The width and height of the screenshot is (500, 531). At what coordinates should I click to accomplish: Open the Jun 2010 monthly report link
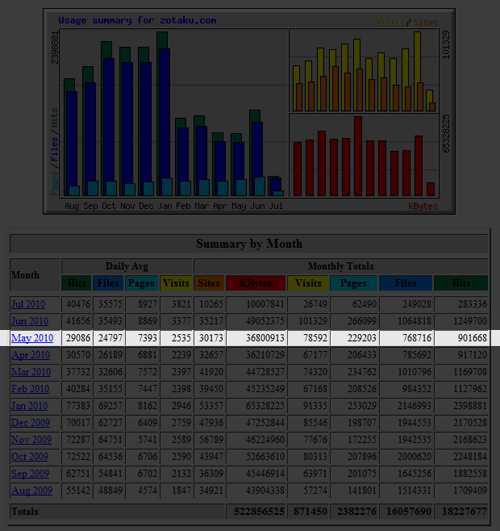click(x=30, y=321)
